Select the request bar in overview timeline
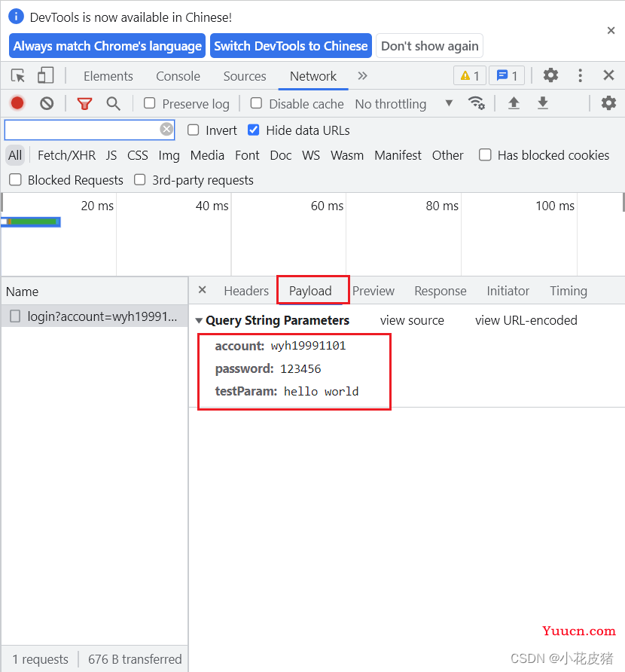The height and width of the screenshot is (672, 625). [x=31, y=221]
